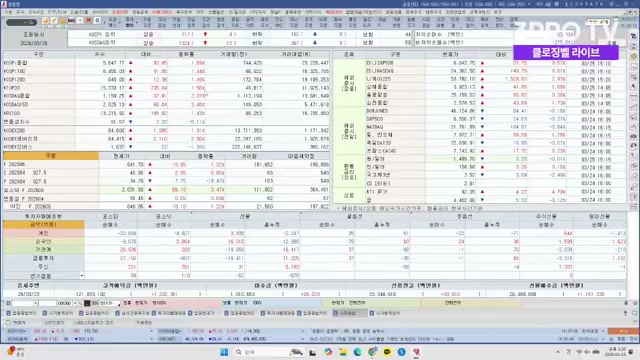640x360 pixels.
Task: Open the small white dropdown in icon toolbar
Action: point(80,20)
